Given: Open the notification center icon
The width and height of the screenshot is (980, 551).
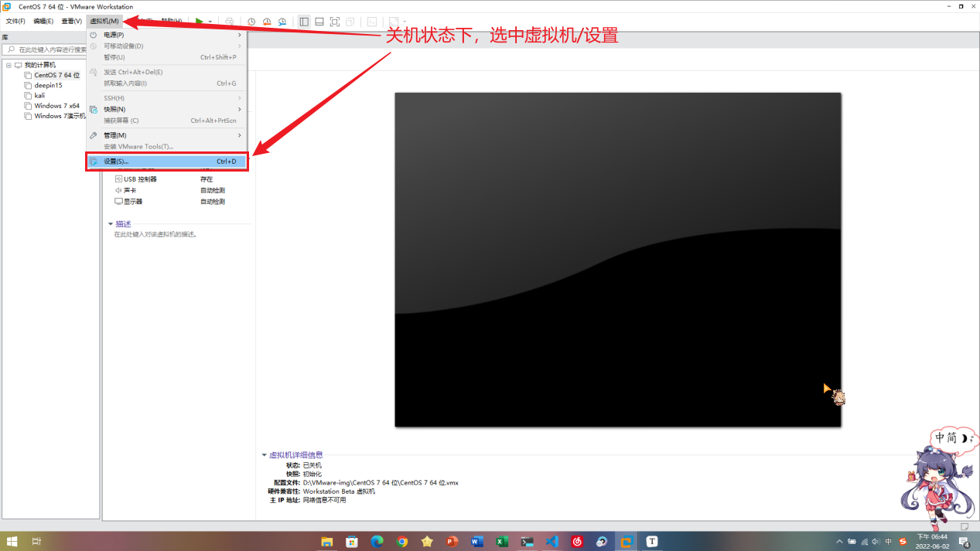Looking at the screenshot, I should (965, 542).
